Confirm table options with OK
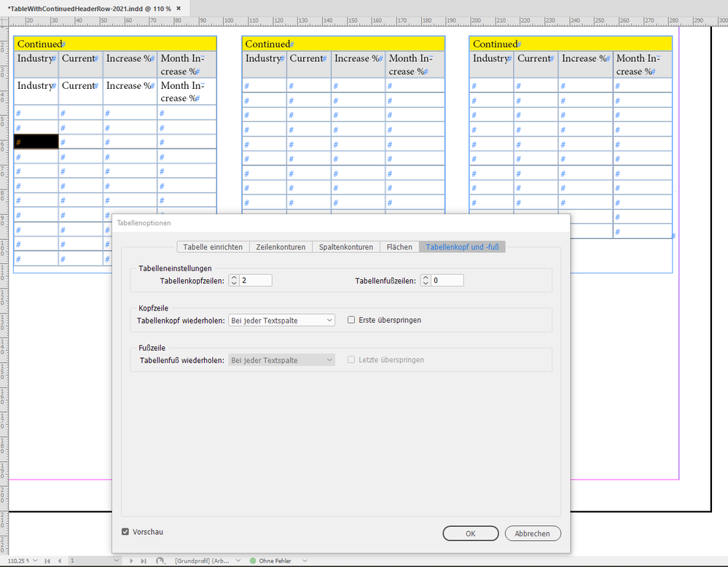Image resolution: width=728 pixels, height=567 pixels. point(470,533)
